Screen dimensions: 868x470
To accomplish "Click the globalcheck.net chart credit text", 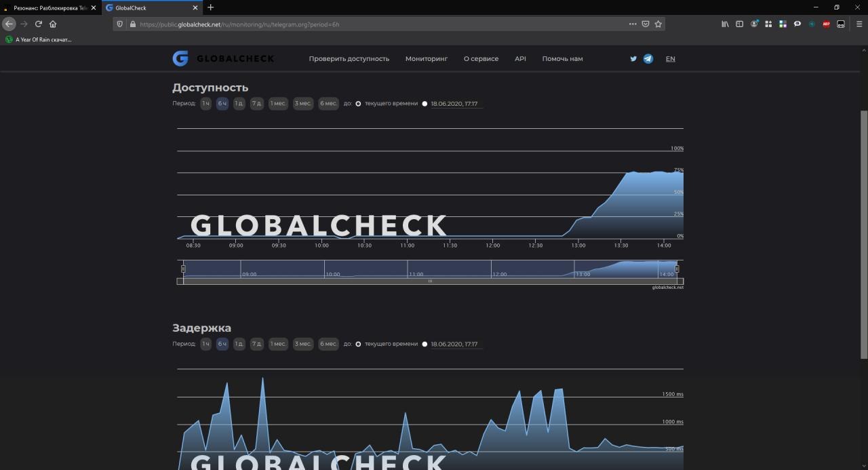I will 668,288.
